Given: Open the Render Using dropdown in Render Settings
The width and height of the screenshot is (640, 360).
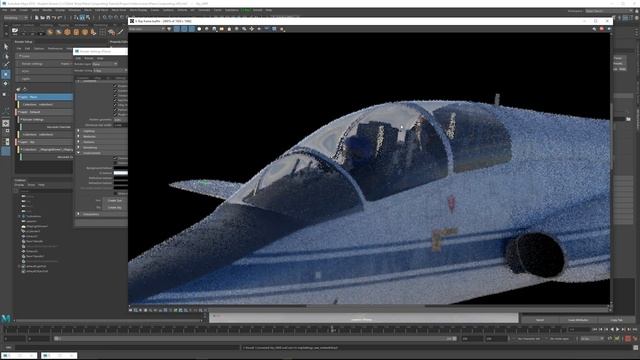Looking at the screenshot, I should [x=110, y=71].
